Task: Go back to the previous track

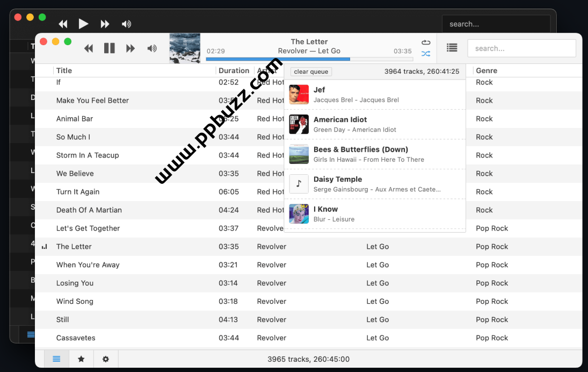Action: [89, 48]
